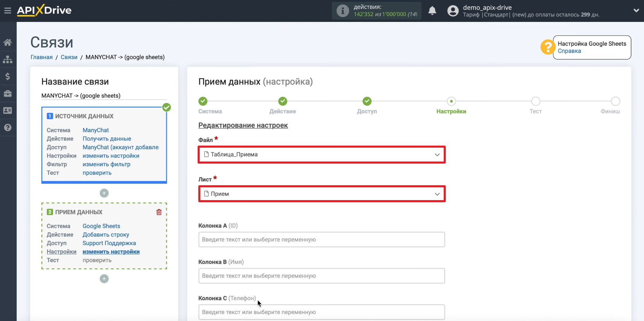The width and height of the screenshot is (644, 321).
Task: Click the actions counter 142'352
Action: coord(363,14)
